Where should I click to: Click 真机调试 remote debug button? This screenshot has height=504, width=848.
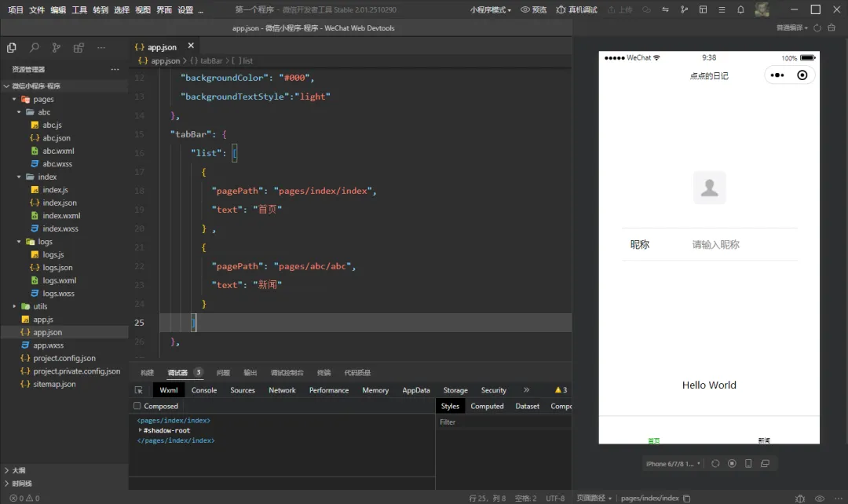pos(576,9)
